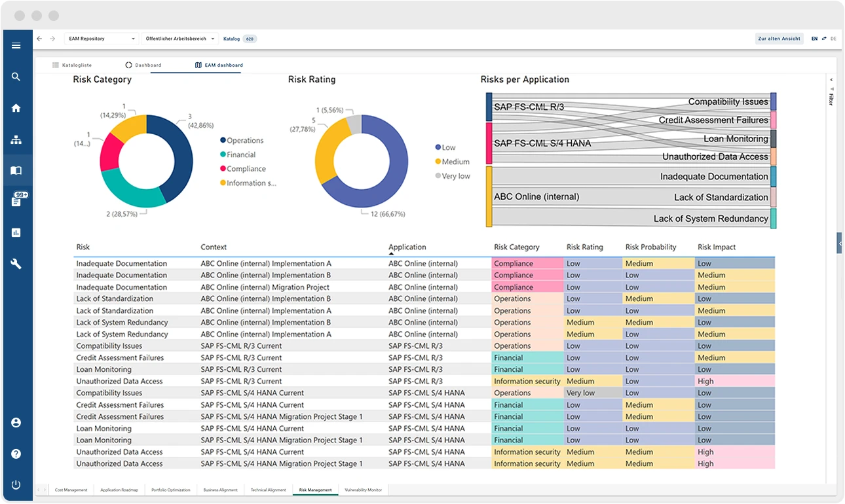This screenshot has height=504, width=845.
Task: Switch language to EN
Action: pyautogui.click(x=815, y=39)
